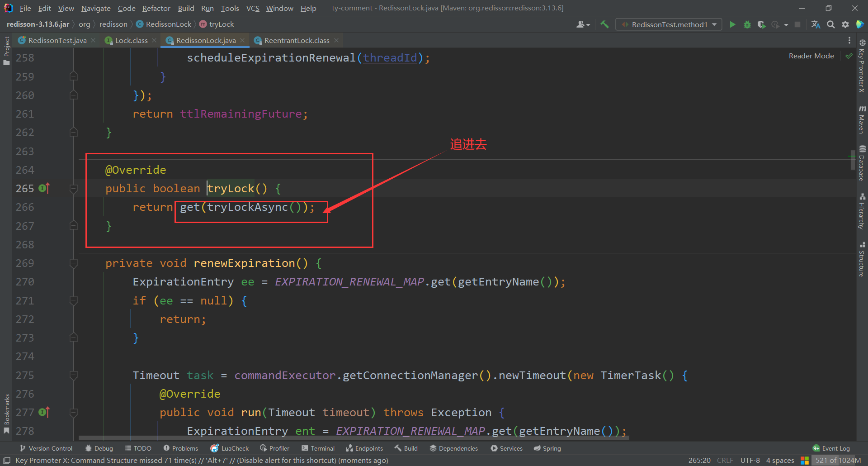The width and height of the screenshot is (868, 466).
Task: Open the Refactor menu
Action: tap(156, 8)
